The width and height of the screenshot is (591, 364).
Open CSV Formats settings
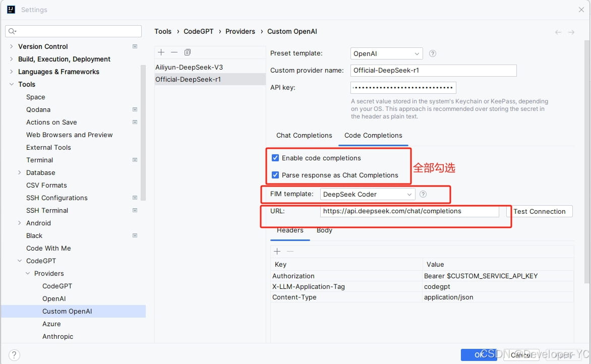pyautogui.click(x=46, y=186)
